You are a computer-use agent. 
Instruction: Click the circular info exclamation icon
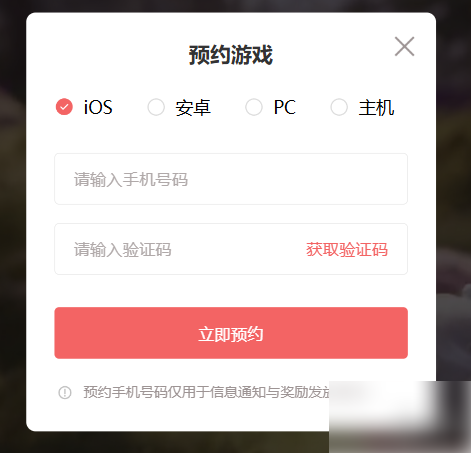coord(65,392)
